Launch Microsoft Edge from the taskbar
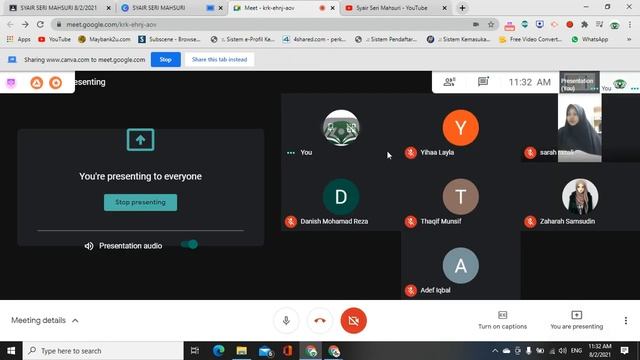Screen dimensions: 640x360 click(x=218, y=351)
